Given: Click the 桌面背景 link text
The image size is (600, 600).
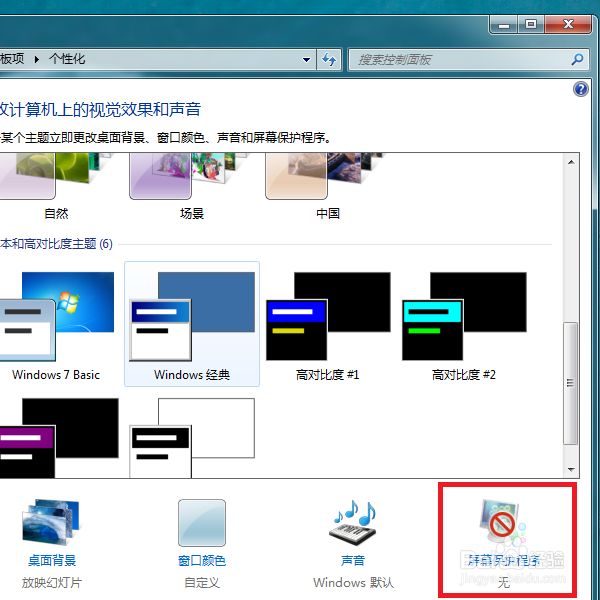Looking at the screenshot, I should tap(52, 561).
